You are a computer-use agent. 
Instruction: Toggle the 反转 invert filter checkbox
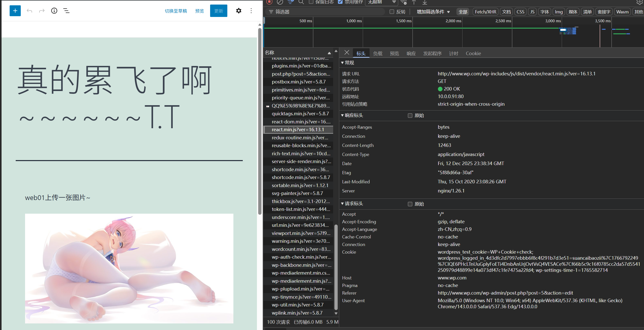(392, 12)
